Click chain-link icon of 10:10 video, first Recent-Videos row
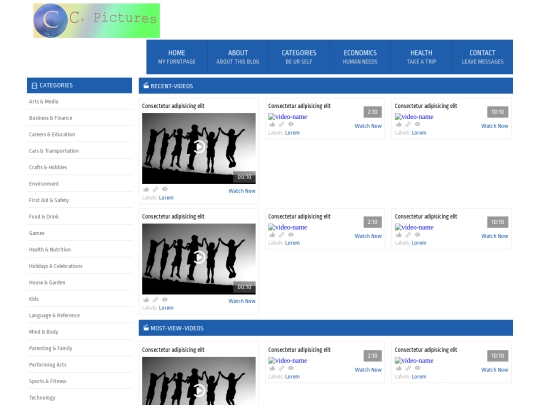The image size is (540, 405). pos(408,124)
